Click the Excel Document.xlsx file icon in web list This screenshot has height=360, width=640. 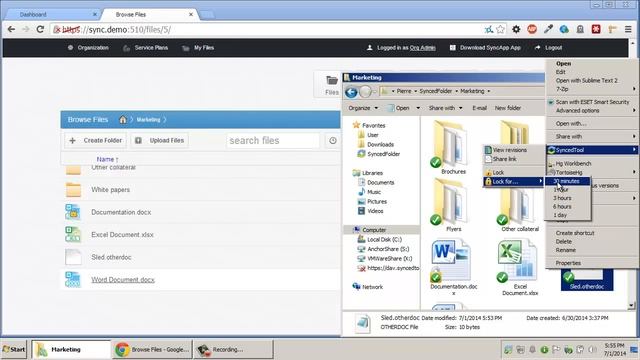coord(73,235)
